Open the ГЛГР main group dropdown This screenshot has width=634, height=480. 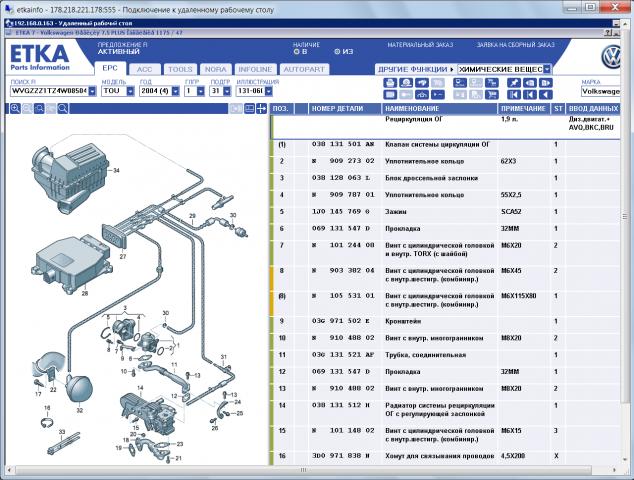coord(201,91)
